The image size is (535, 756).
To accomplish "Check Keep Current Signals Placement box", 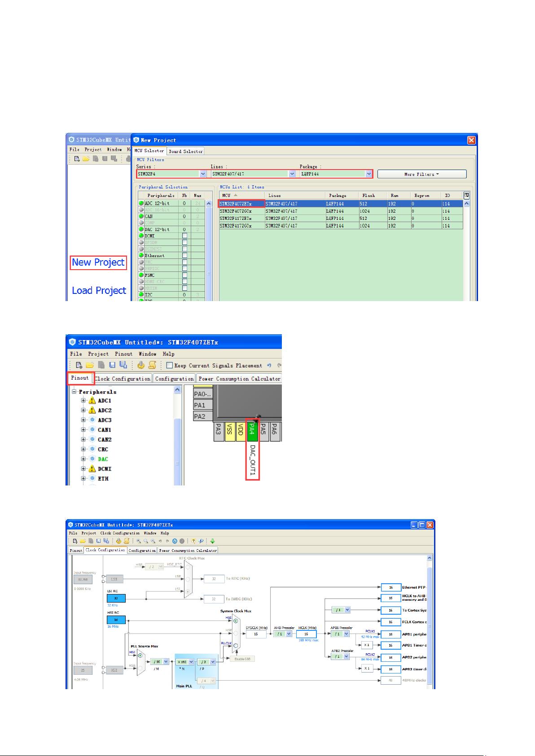I will pos(170,365).
